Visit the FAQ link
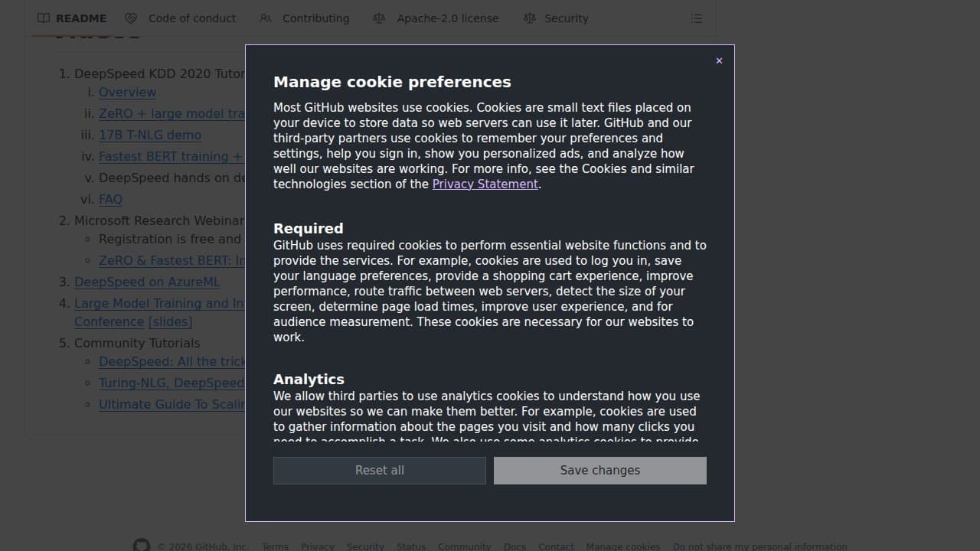 click(110, 200)
